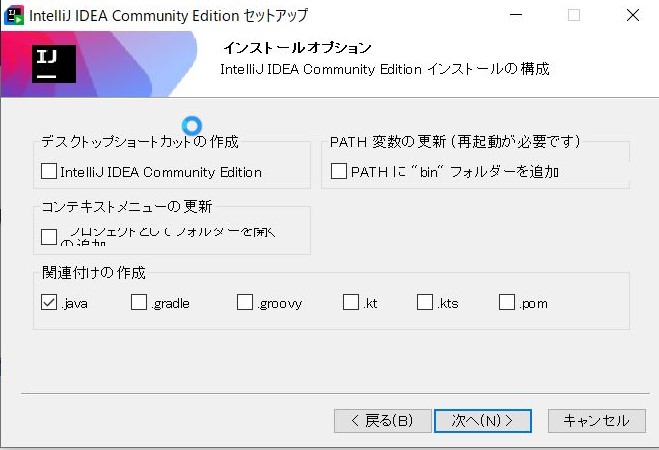659x450 pixels.
Task: Cancel setup with the キャンセル button
Action: point(597,421)
